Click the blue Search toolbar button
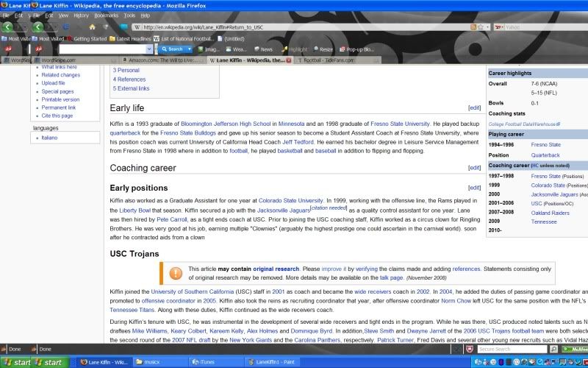Viewport: 588px width, 368px height. pos(172,49)
